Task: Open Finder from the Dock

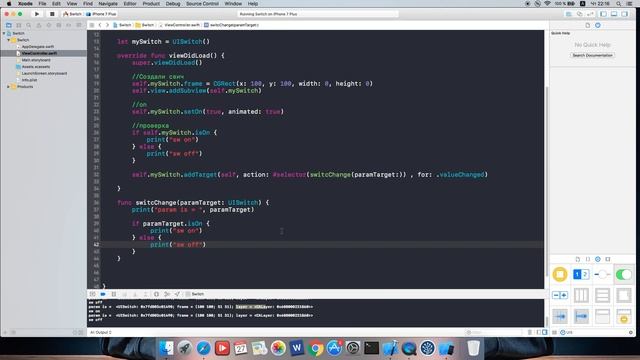Action: pos(166,348)
